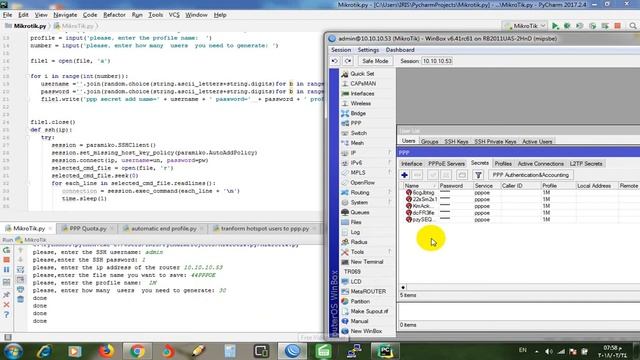The width and height of the screenshot is (640, 360).
Task: Open PPP Authentication&Accounting button
Action: (x=531, y=175)
